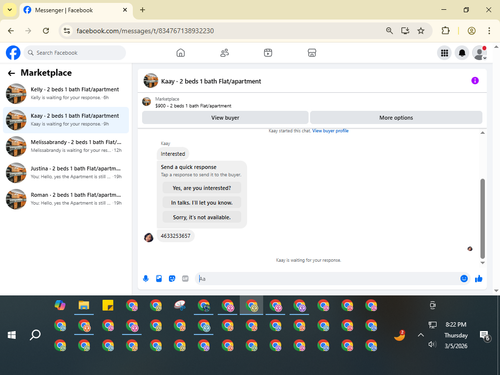Image resolution: width=500 pixels, height=375 pixels.
Task: Open Copilot from the taskbar
Action: pyautogui.click(x=60, y=305)
